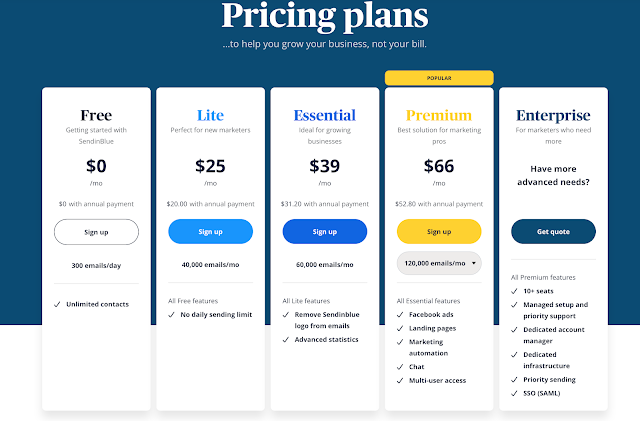Get quote for the Enterprise plan
This screenshot has width=640, height=421.
pyautogui.click(x=553, y=232)
